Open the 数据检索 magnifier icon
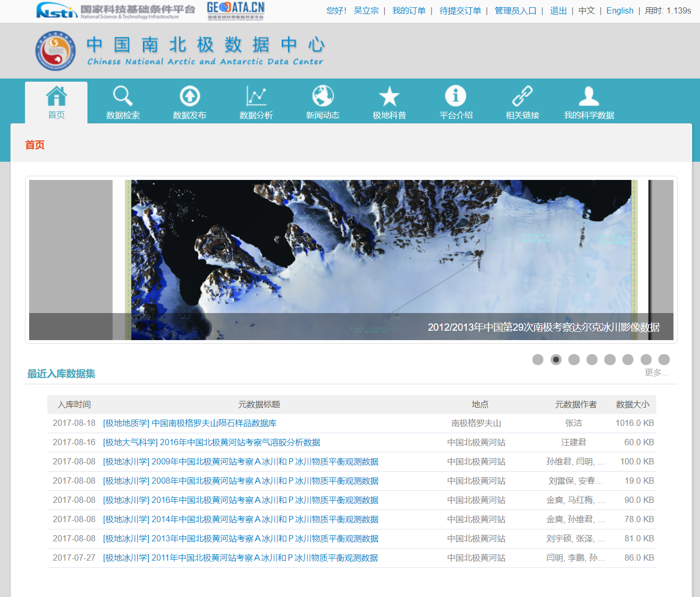 pos(123,96)
